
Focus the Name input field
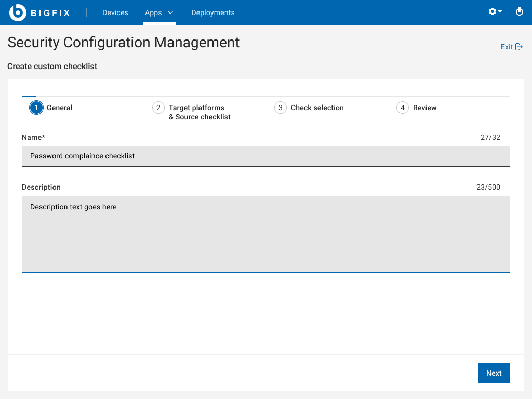266,156
